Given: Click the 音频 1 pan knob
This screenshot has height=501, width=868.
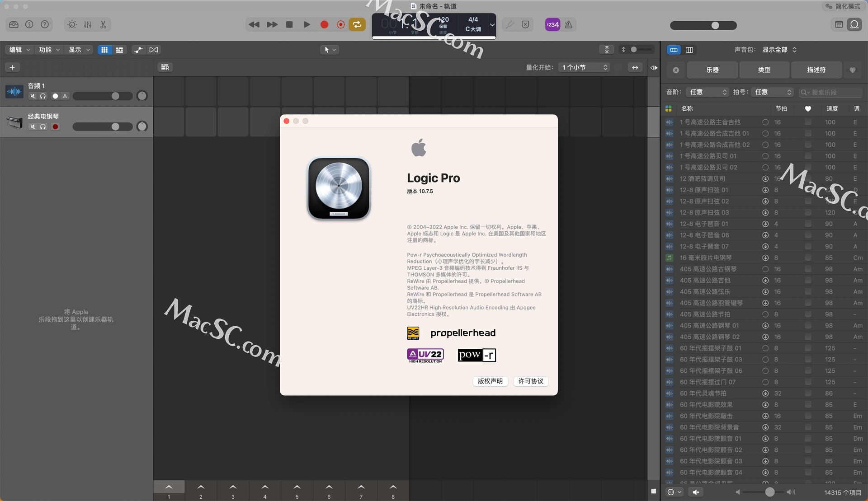Looking at the screenshot, I should (x=142, y=96).
